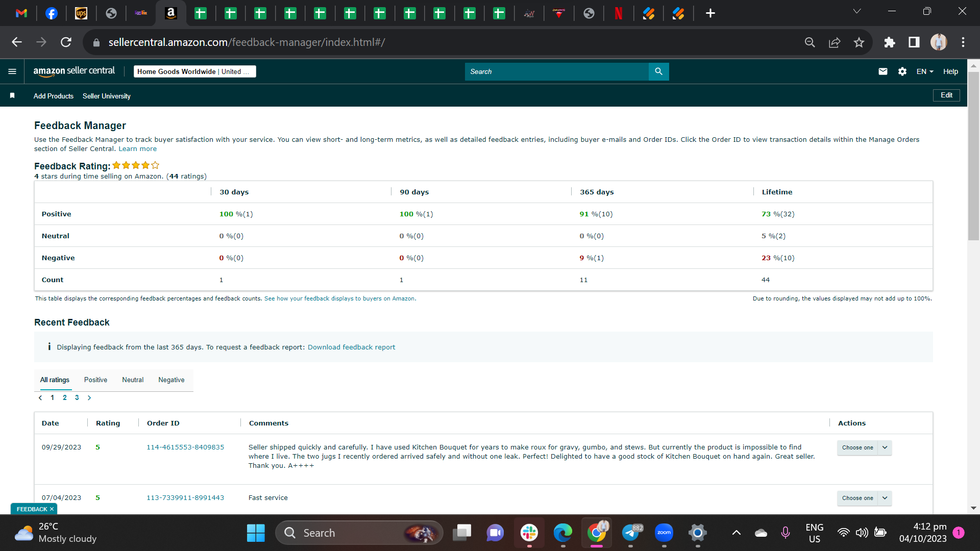Viewport: 980px width, 551px height.
Task: Show hidden system tray icons
Action: coord(736,533)
